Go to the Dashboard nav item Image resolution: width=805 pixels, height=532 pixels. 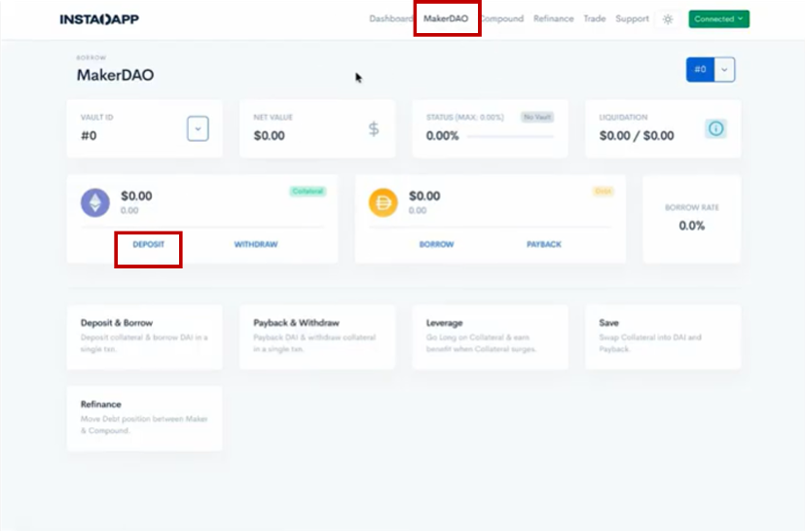[x=390, y=18]
